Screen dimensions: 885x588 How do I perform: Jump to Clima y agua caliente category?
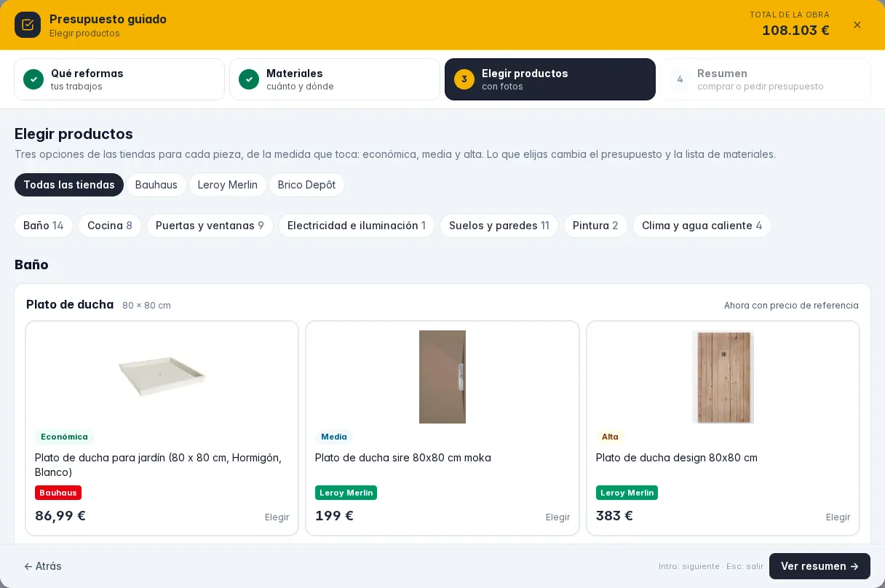coord(702,226)
